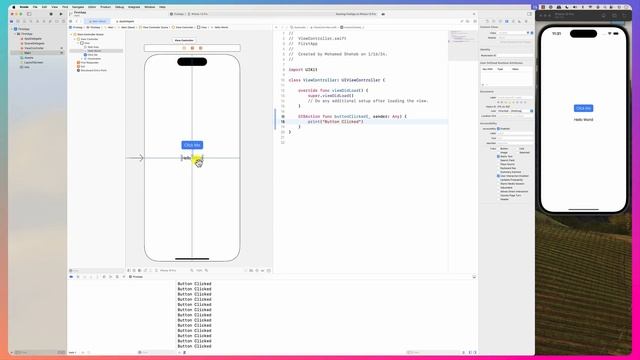
Task: Click import UIKit line in editor
Action: tap(303, 70)
